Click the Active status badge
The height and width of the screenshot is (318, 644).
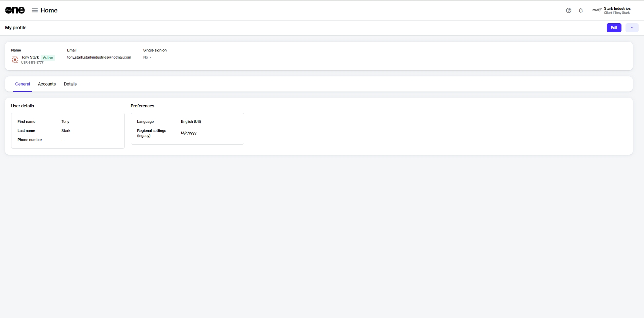(48, 58)
